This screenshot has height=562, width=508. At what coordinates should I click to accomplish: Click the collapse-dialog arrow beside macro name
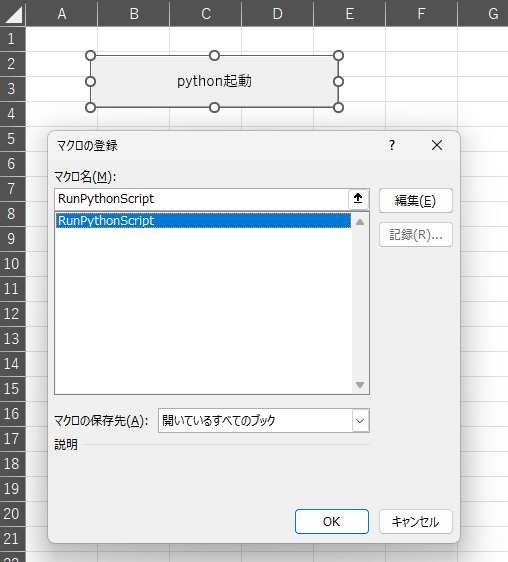click(358, 199)
